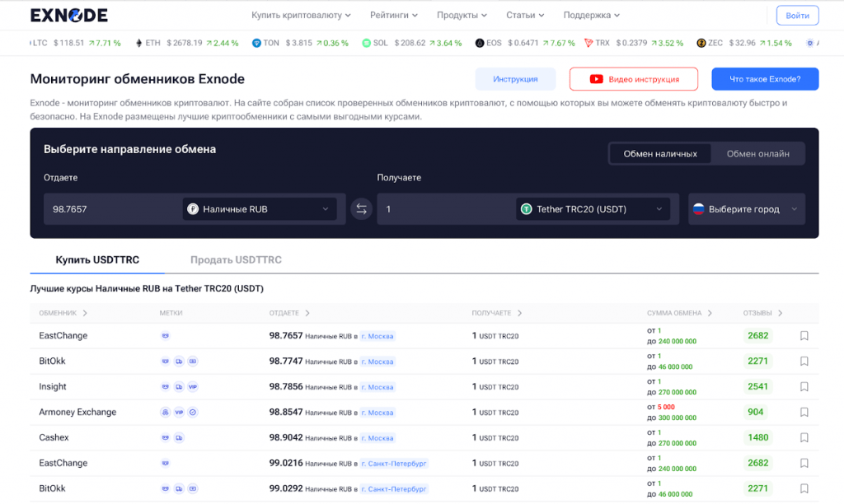Open the Инструкция button
Viewport: 844px width, 504px height.
coord(515,79)
